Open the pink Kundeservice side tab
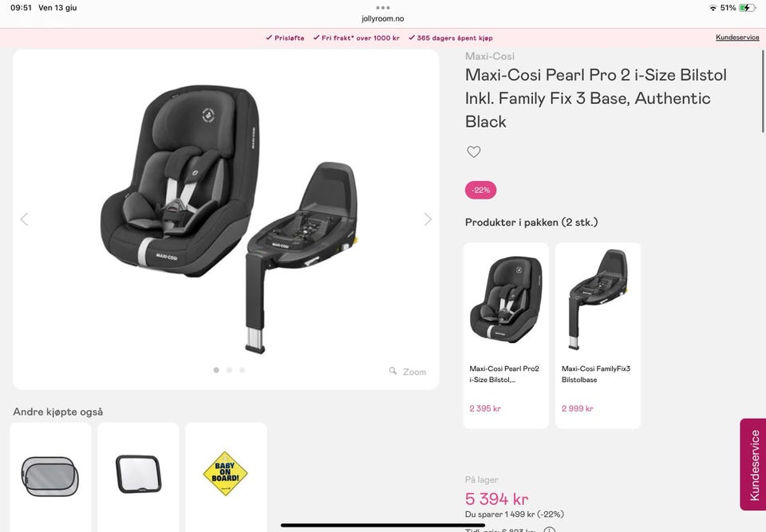The width and height of the screenshot is (766, 532). (752, 464)
